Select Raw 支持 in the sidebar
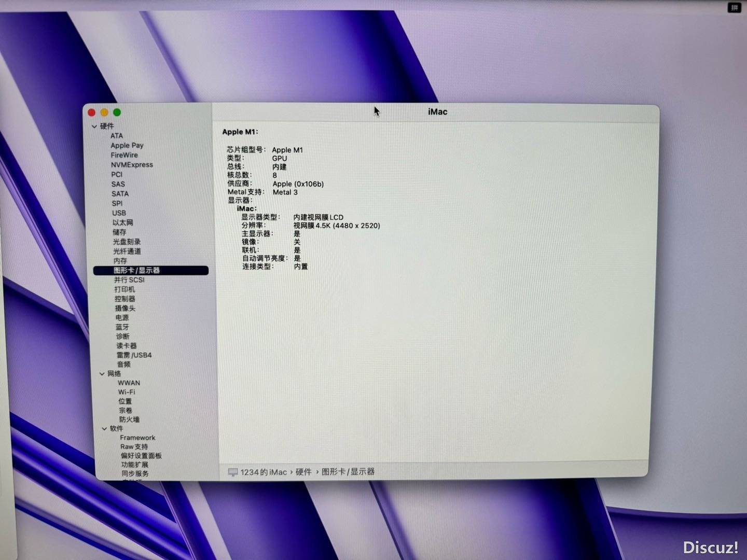 [134, 447]
